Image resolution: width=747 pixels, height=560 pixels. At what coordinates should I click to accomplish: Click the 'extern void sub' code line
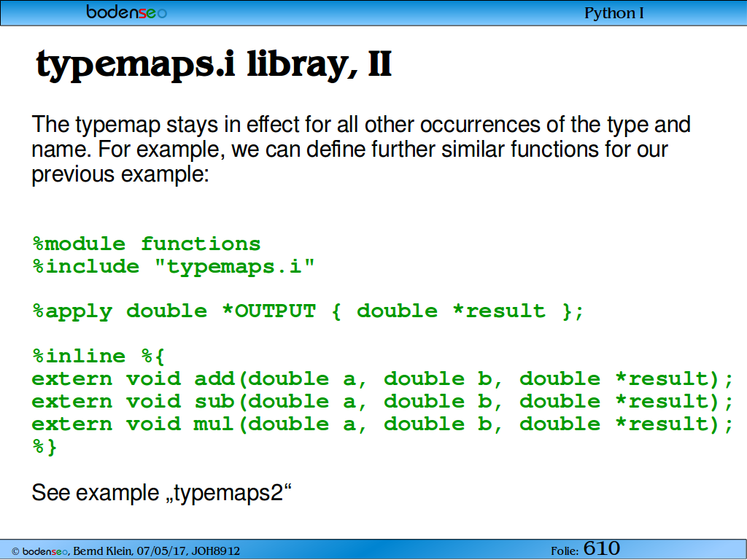(x=382, y=402)
